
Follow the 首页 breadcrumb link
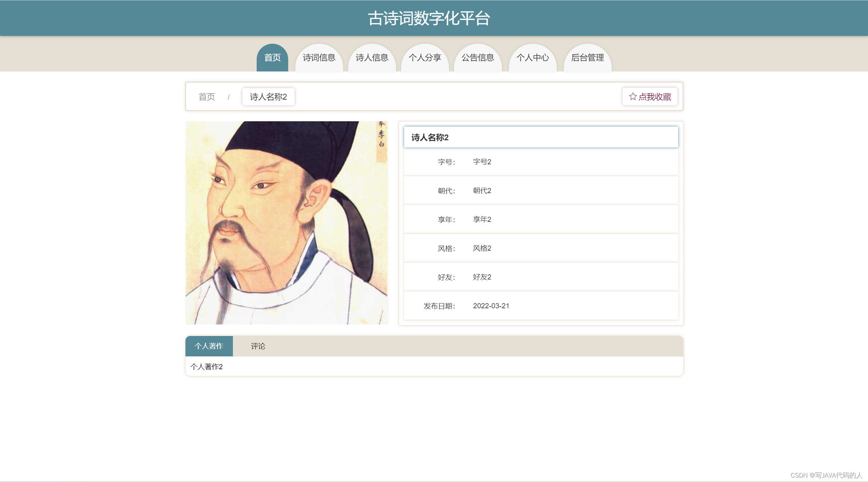pos(207,97)
